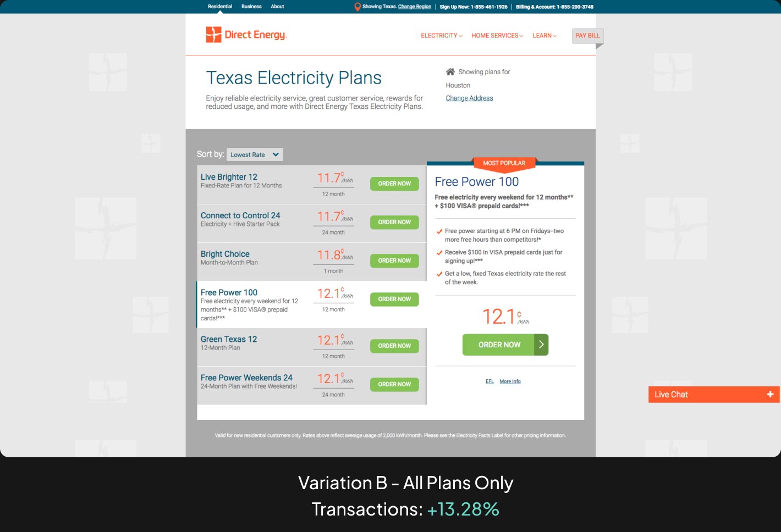Click the Direct Energy logo
Viewport: 781px width, 532px height.
(x=246, y=35)
